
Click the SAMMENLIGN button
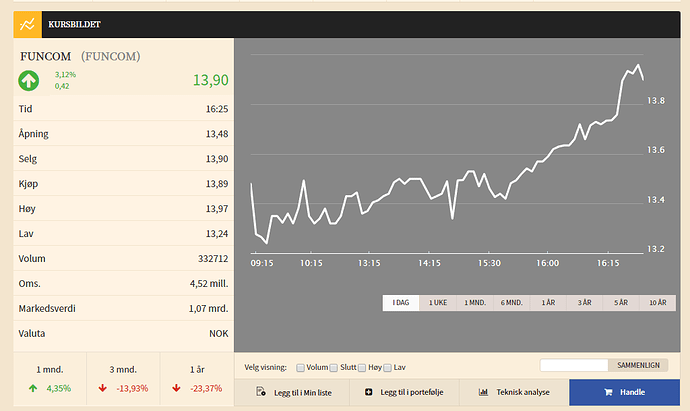[638, 365]
